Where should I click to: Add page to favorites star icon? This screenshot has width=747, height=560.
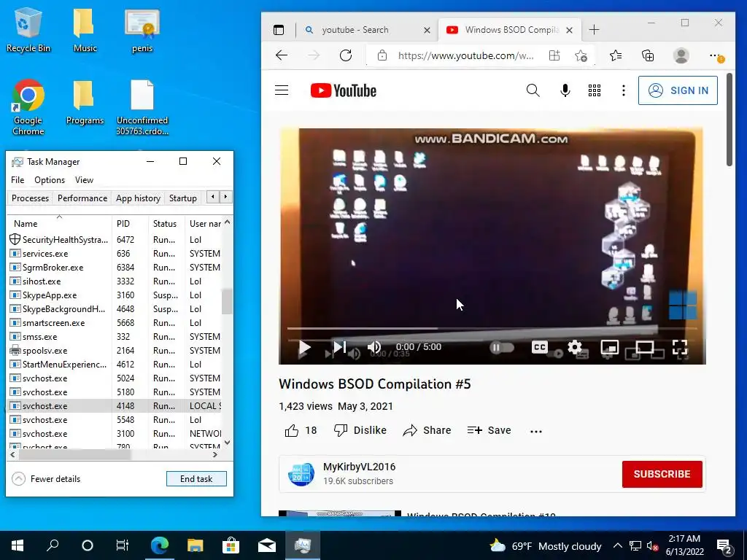pyautogui.click(x=581, y=55)
